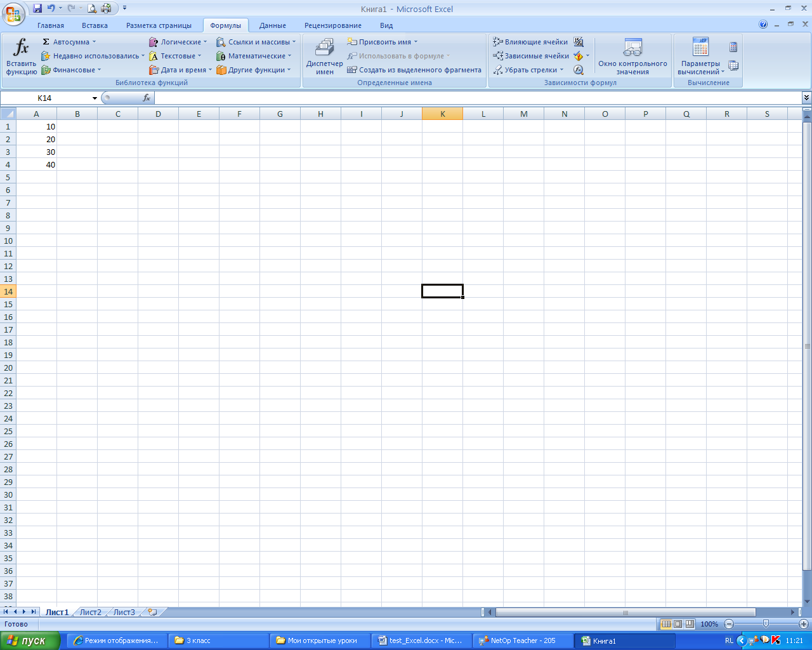Click Убрать стрелки button
Screen dimensions: 812x650
coord(528,70)
